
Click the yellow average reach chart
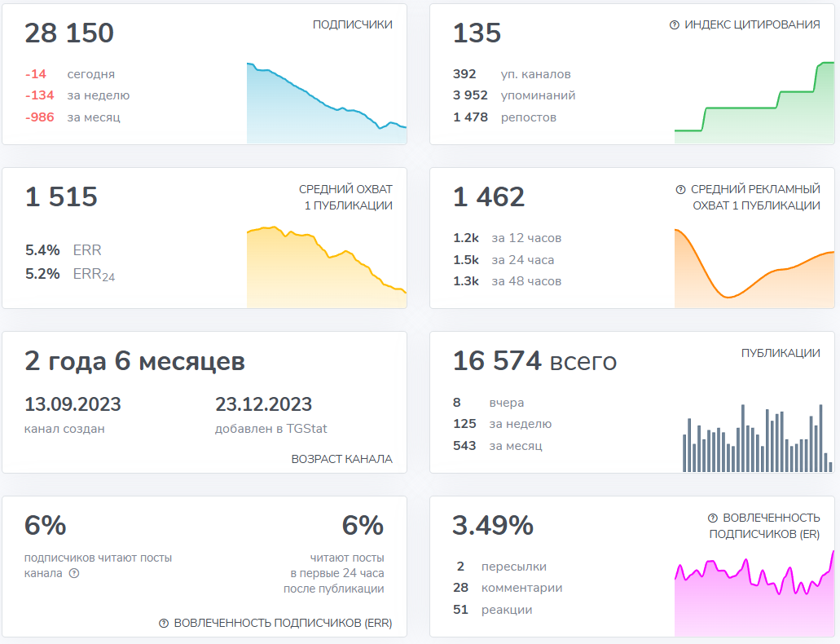point(326,267)
